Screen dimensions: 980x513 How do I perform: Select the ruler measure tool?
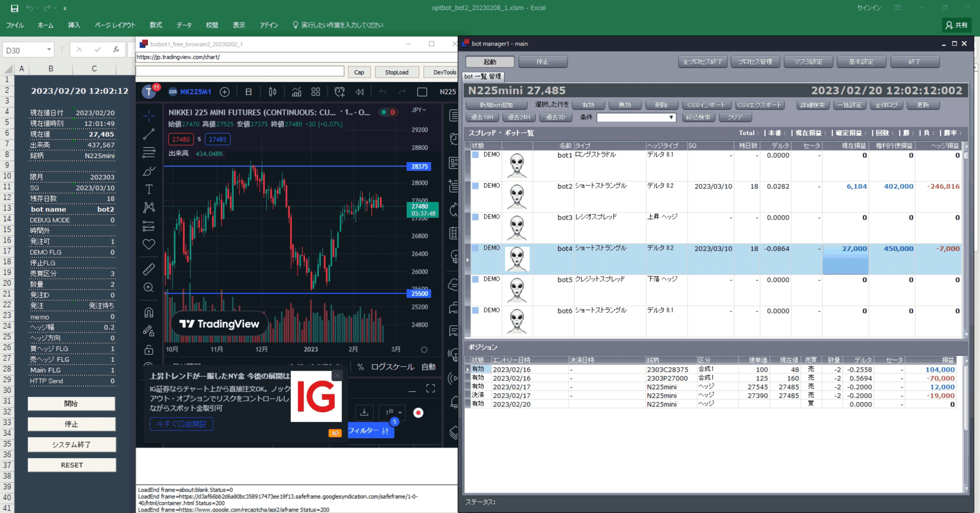pyautogui.click(x=149, y=269)
